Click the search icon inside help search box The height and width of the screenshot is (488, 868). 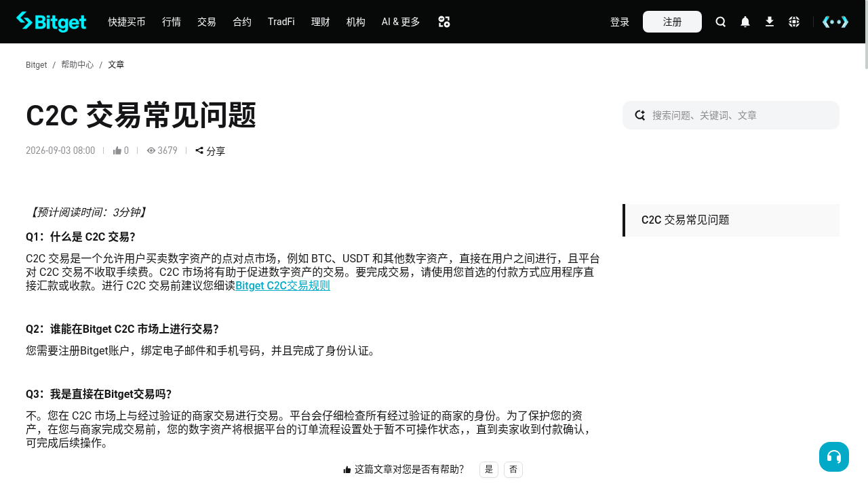[639, 115]
